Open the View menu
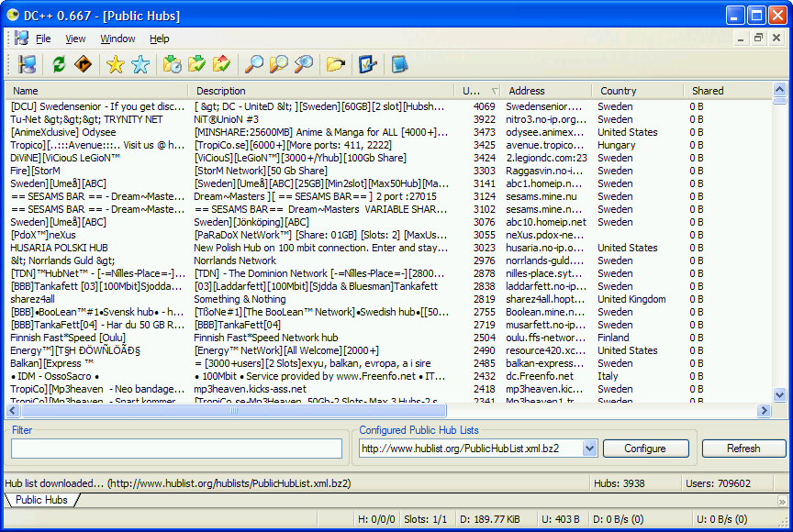The width and height of the screenshot is (793, 532). point(75,39)
